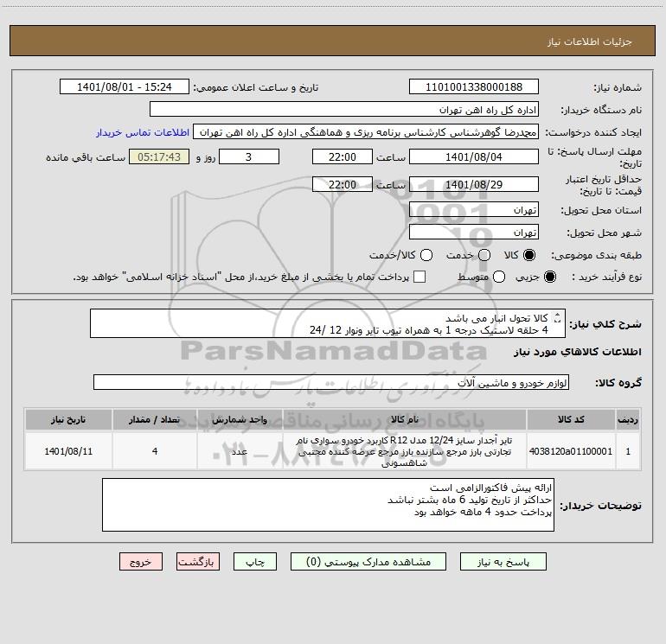Screen dimensions: 666x644
Task: Click product code 4038120a01100001 cell
Action: click(571, 451)
